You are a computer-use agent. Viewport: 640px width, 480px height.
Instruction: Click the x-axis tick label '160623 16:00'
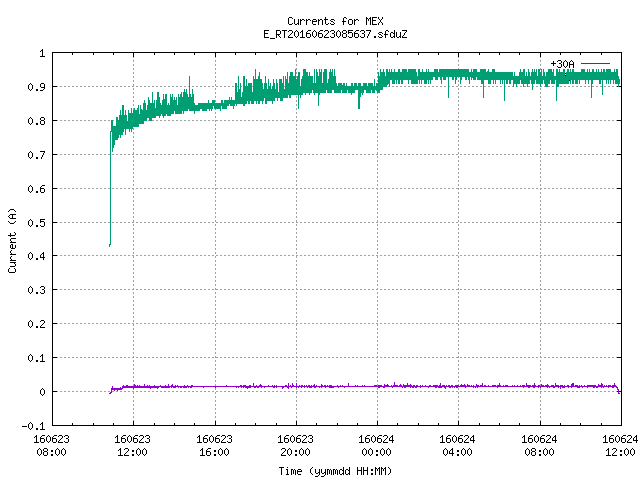214,446
